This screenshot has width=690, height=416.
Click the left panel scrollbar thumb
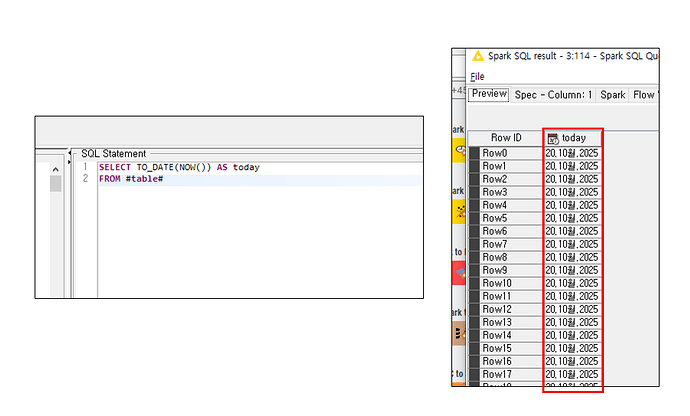pos(56,183)
